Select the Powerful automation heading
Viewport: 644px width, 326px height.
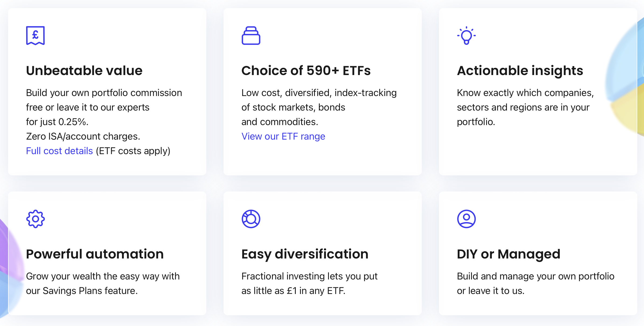pos(95,254)
